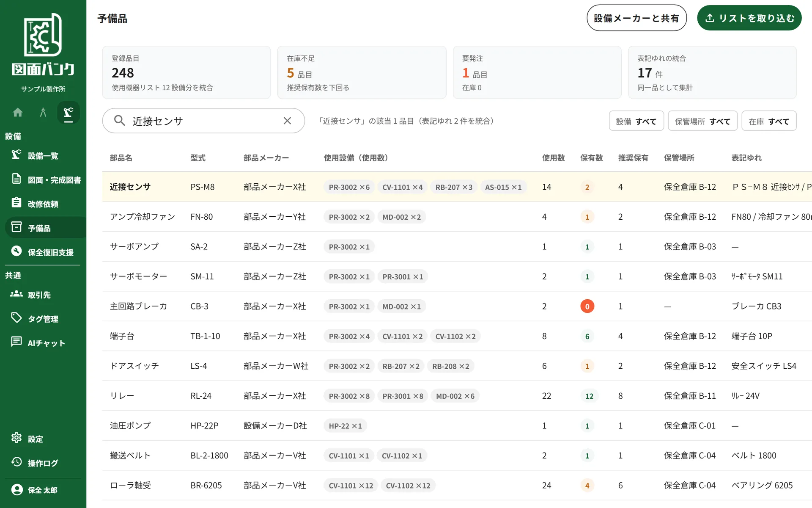Click 保全倉庫 C-01 storage location
The width and height of the screenshot is (812, 508).
tap(690, 425)
